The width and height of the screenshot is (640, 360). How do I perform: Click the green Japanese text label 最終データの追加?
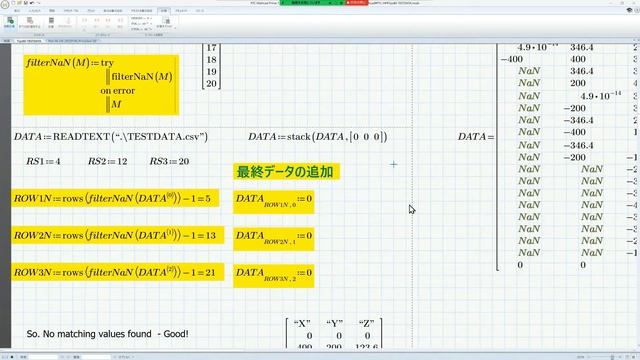[286, 172]
